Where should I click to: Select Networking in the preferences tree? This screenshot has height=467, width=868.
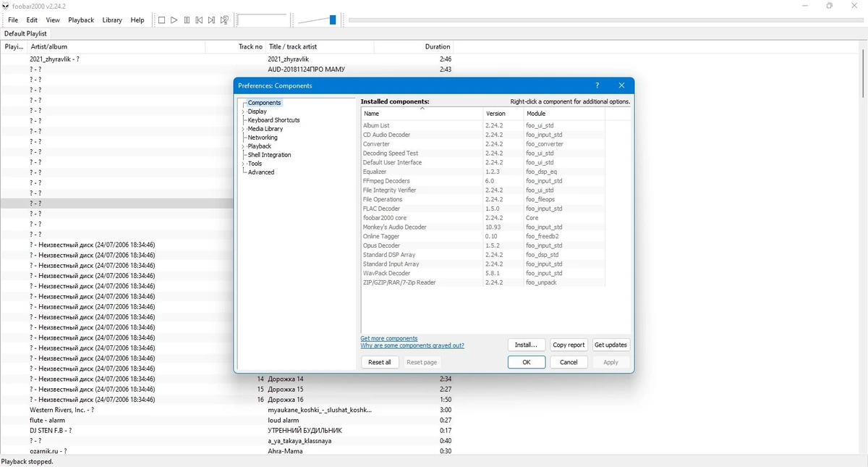point(263,138)
